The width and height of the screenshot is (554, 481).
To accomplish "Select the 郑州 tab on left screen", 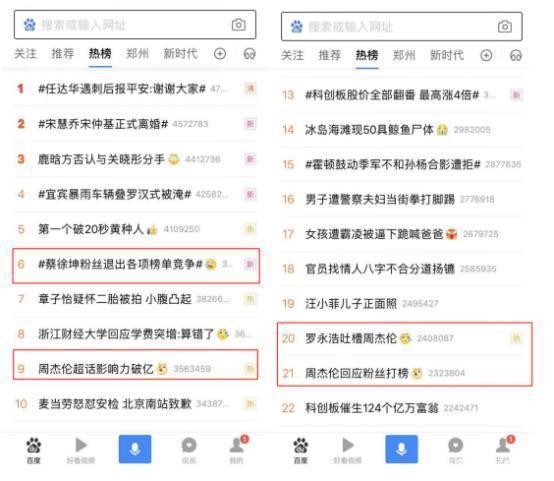I will (137, 54).
